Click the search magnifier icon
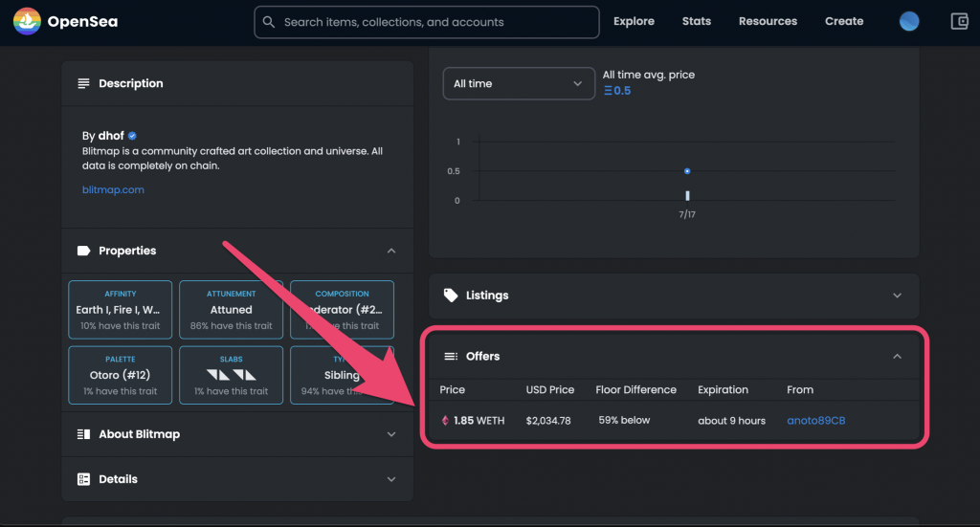980x527 pixels. (x=269, y=22)
